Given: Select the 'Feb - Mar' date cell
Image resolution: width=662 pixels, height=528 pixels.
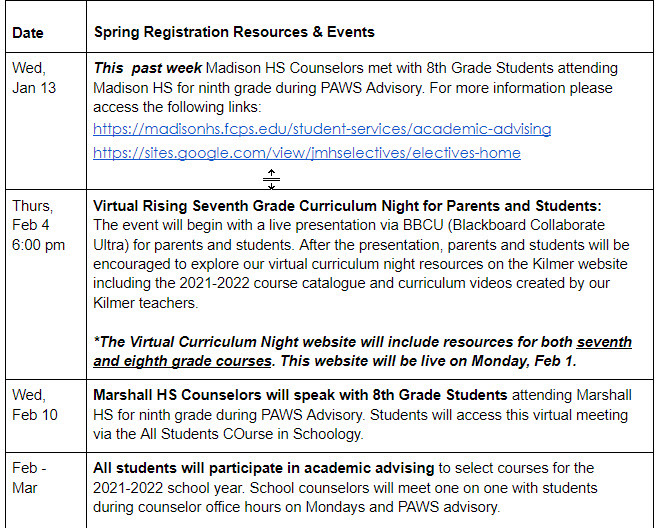Looking at the screenshot, I should (x=28, y=478).
